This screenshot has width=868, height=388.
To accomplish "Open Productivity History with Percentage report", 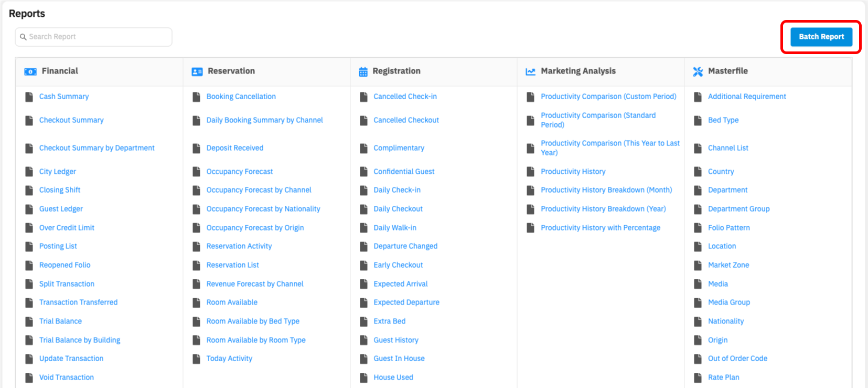I will [x=600, y=228].
